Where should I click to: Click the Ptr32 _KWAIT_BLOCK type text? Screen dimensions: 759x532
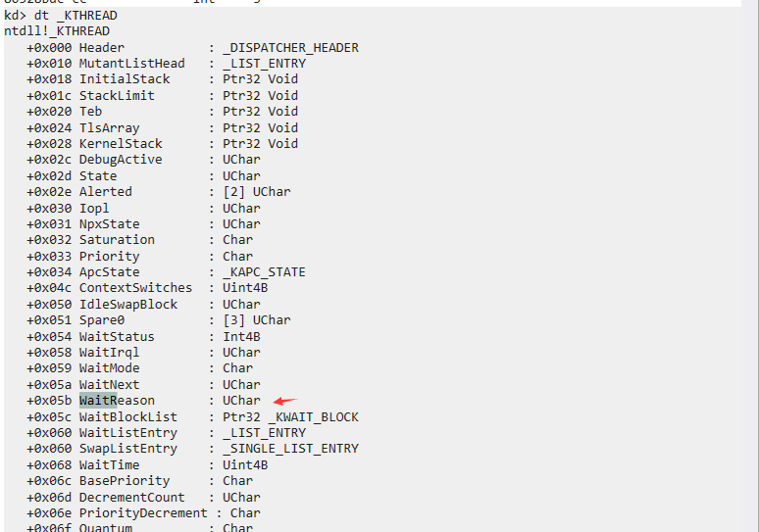290,417
